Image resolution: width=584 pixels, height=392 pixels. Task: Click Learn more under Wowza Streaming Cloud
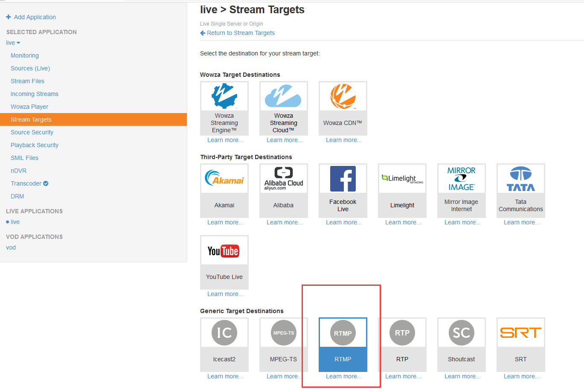point(285,140)
